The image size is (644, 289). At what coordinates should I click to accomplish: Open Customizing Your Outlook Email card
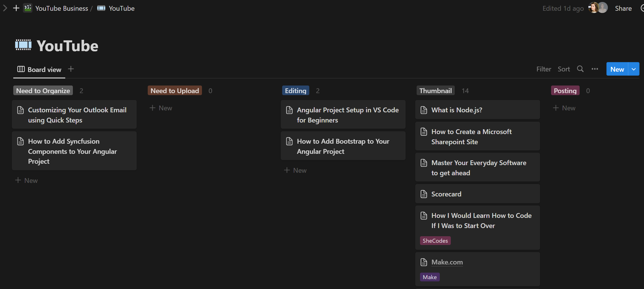[74, 115]
